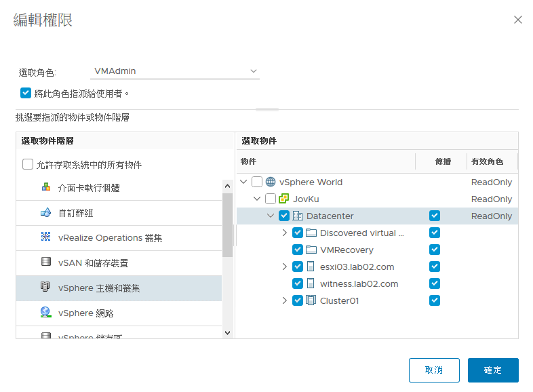The width and height of the screenshot is (533, 392).
Task: Click the witness.lab02.com object name
Action: [359, 283]
